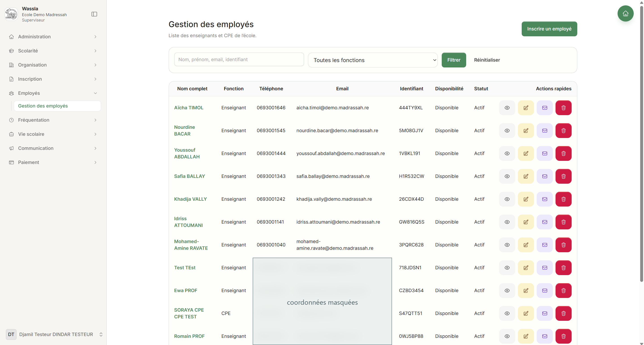Image resolution: width=644 pixels, height=345 pixels.
Task: Edit Romain PROF's record
Action: point(526,336)
